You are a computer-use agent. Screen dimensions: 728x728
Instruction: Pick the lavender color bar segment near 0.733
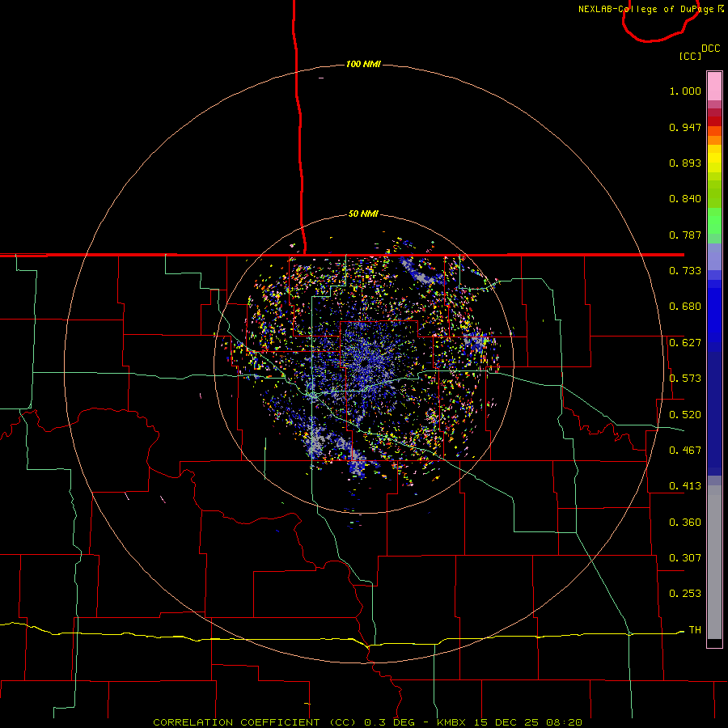coord(714,257)
